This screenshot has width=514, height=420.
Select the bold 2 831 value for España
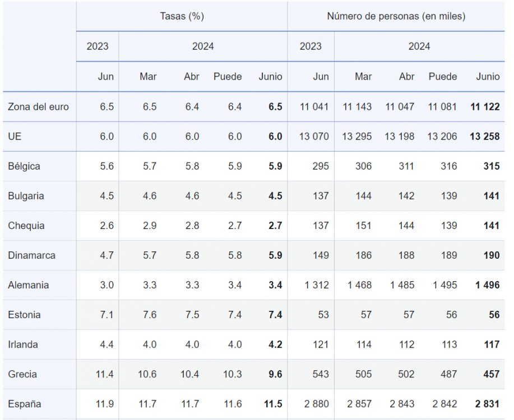pyautogui.click(x=487, y=404)
